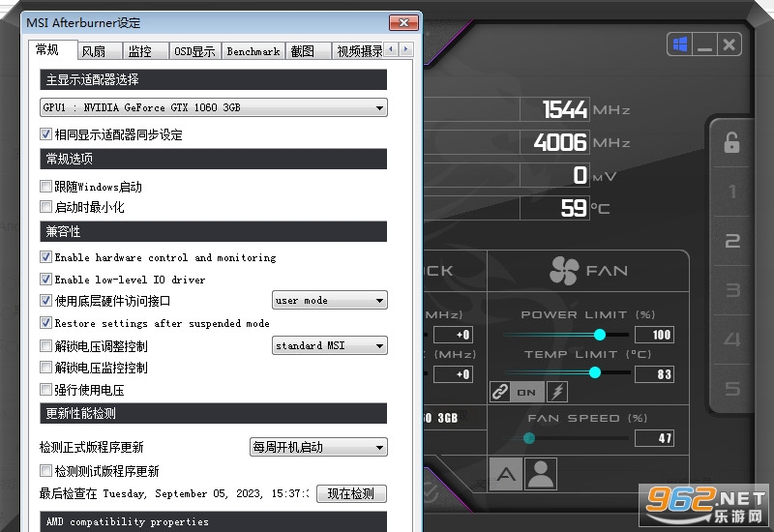Select profile slot 1

732,192
